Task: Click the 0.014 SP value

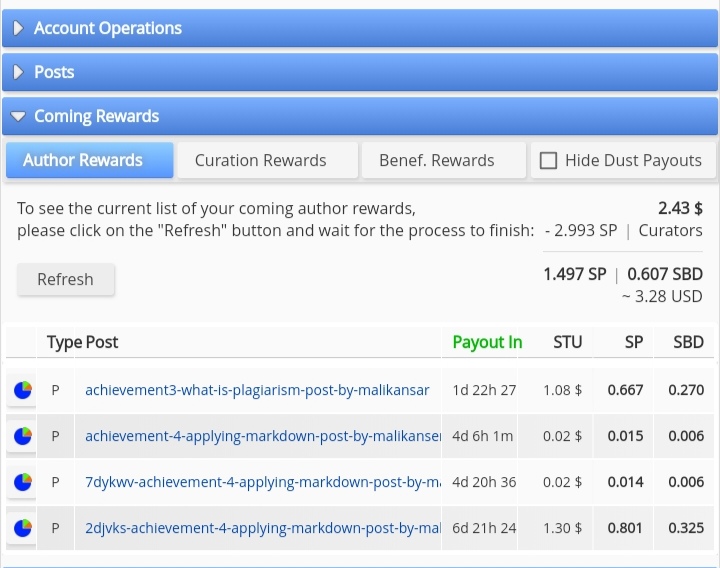Action: tap(625, 482)
